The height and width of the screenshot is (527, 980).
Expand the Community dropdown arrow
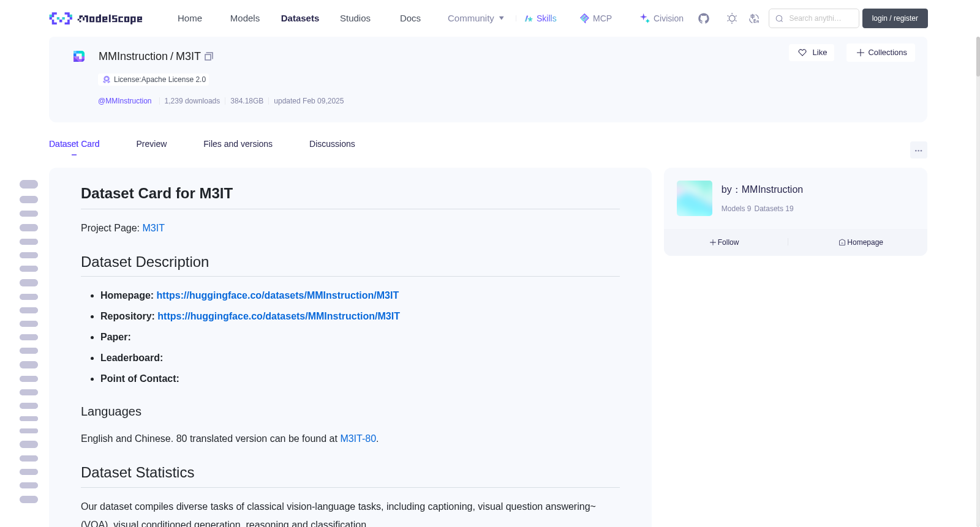click(502, 18)
